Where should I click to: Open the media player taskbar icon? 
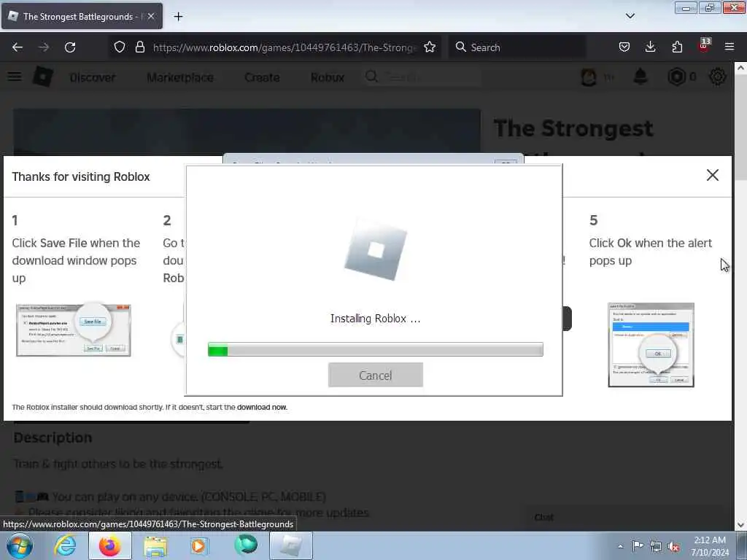(199, 545)
